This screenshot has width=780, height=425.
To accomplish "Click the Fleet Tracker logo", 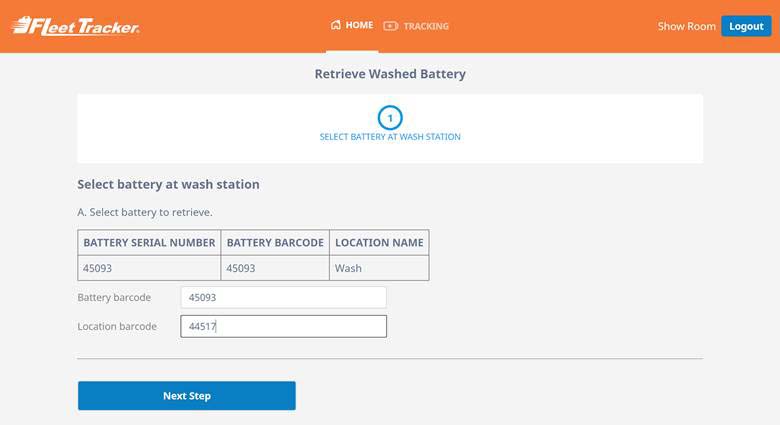I will (76, 26).
